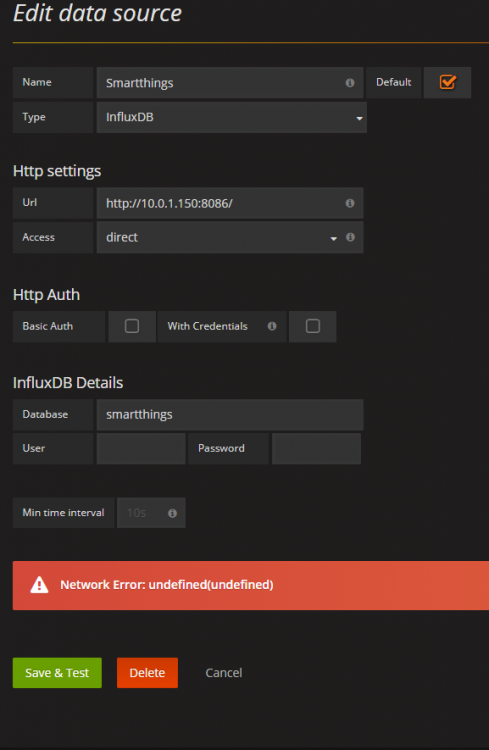
Task: Enable the With Credentials checkbox
Action: click(x=312, y=326)
